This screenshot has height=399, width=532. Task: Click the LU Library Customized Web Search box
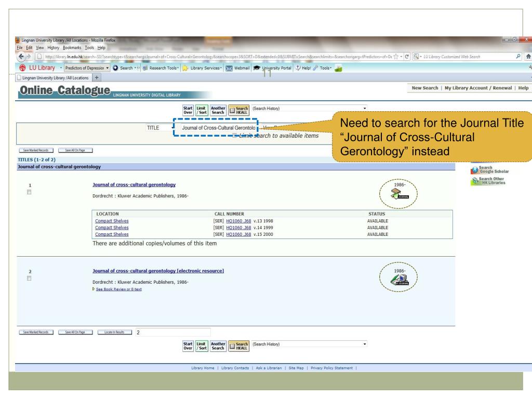tap(468, 57)
